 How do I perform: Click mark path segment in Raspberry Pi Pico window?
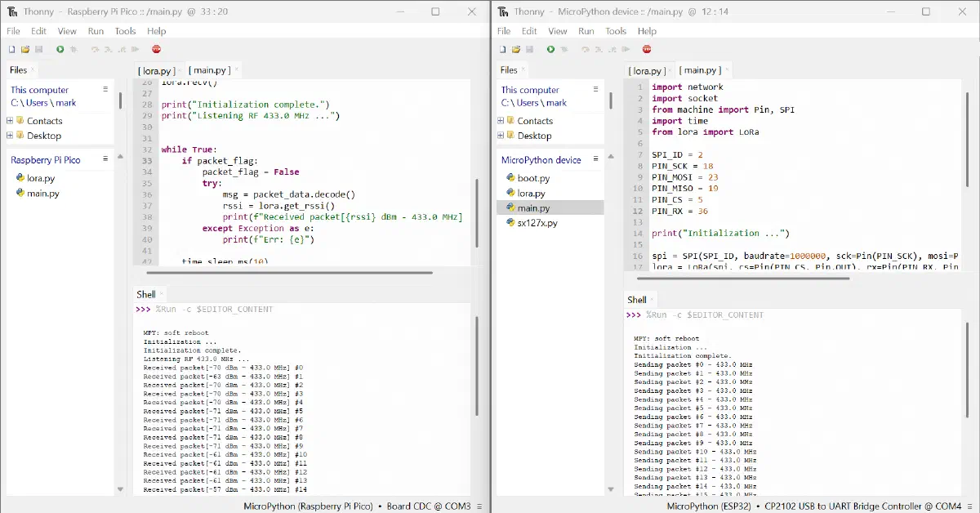(66, 103)
